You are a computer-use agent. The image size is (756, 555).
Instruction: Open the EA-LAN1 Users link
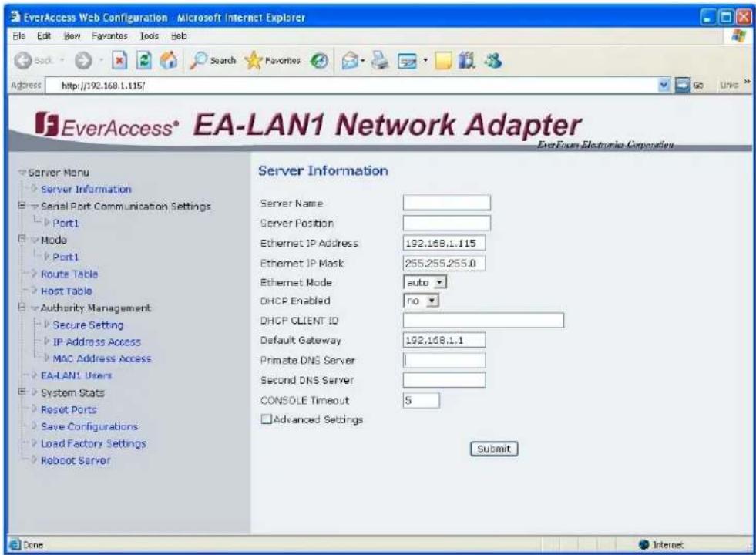[76, 375]
